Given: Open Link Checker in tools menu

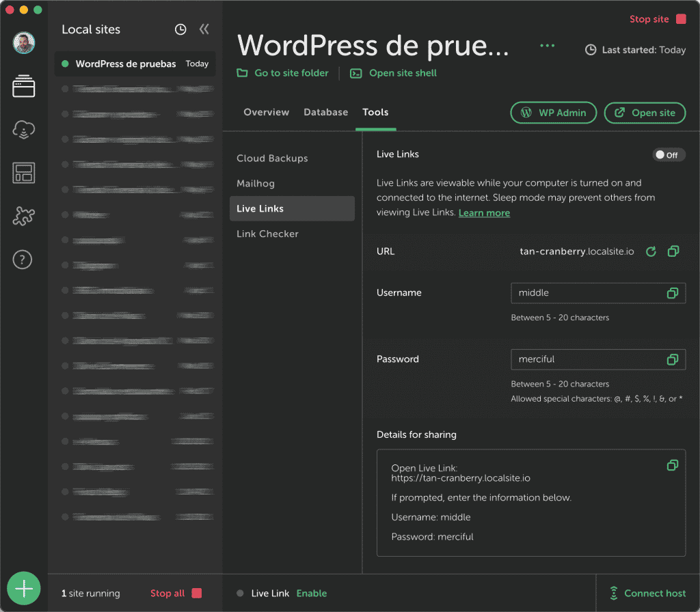Looking at the screenshot, I should tap(267, 234).
